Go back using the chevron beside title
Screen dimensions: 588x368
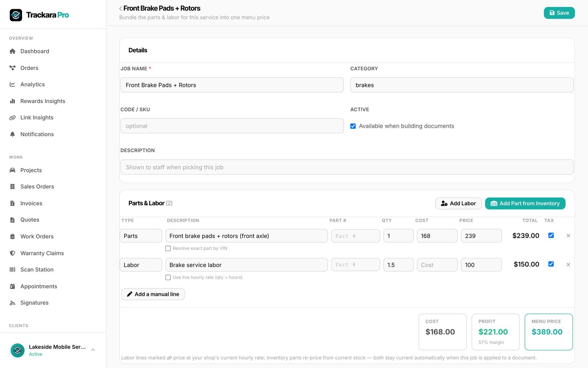click(121, 8)
